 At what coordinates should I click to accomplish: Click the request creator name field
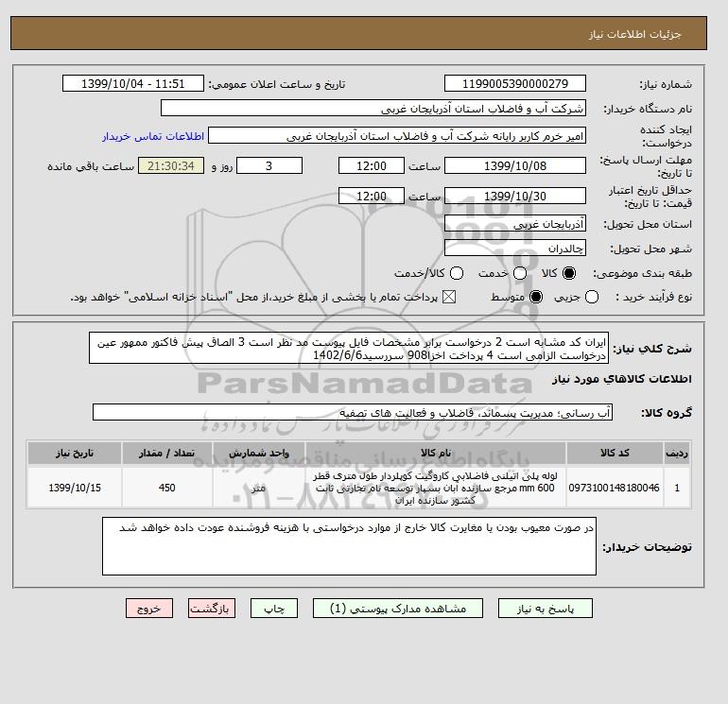click(x=397, y=136)
